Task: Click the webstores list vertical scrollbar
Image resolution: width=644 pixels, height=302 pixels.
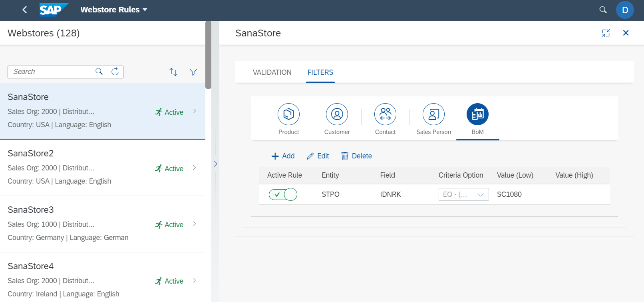Action: tap(208, 55)
